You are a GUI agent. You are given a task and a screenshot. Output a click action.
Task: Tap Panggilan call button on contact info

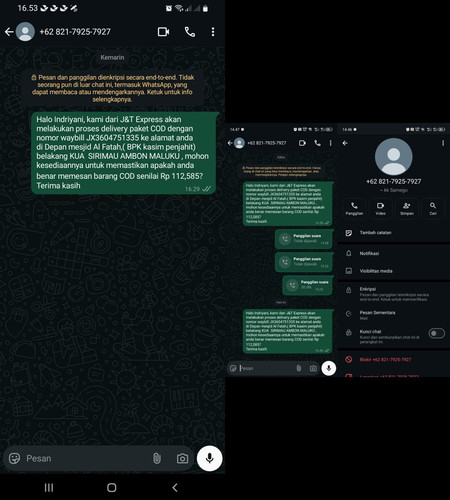pyautogui.click(x=354, y=208)
